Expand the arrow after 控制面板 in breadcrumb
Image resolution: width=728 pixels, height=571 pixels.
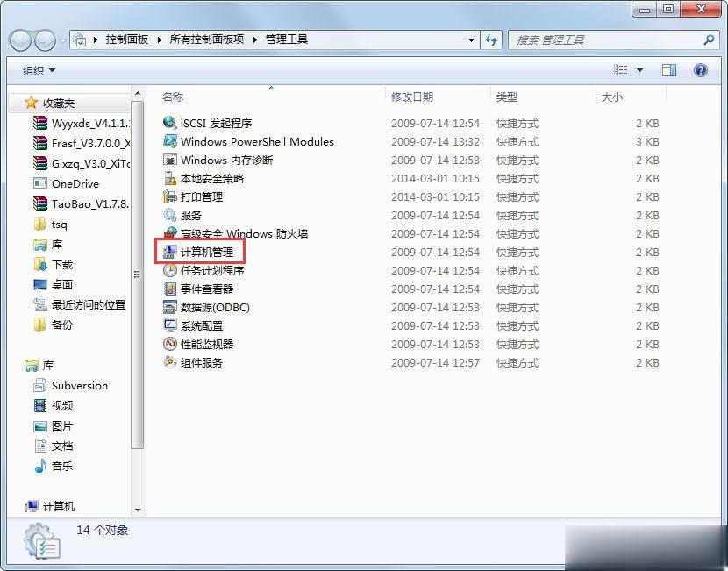pyautogui.click(x=159, y=40)
